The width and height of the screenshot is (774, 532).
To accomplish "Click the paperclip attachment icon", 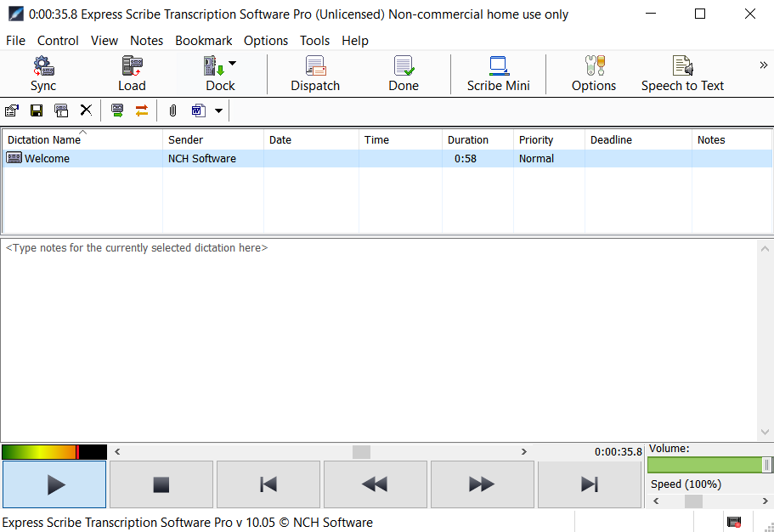I will point(172,110).
